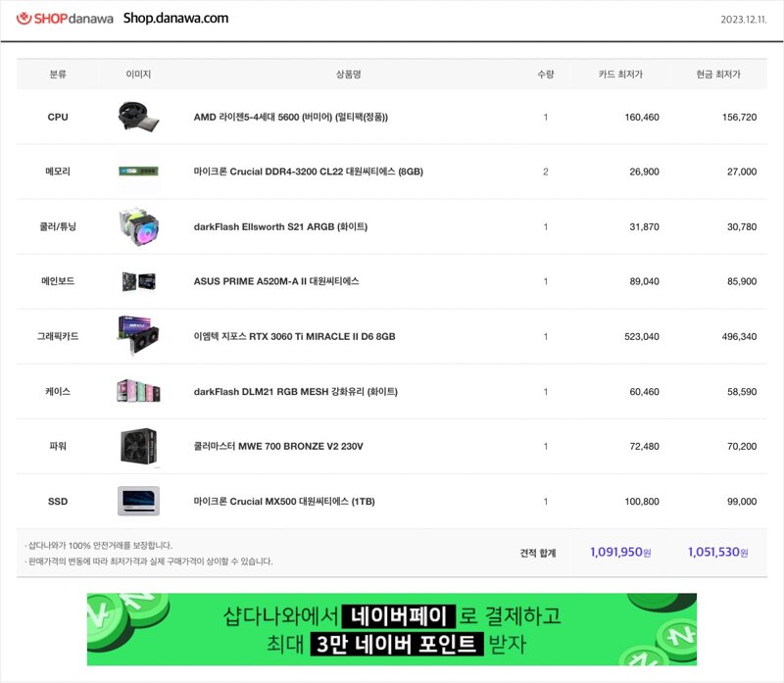Screen dimensions: 784x683
Task: Open 쿨러마스터 MWE 700 BRONZE link
Action: pos(278,446)
